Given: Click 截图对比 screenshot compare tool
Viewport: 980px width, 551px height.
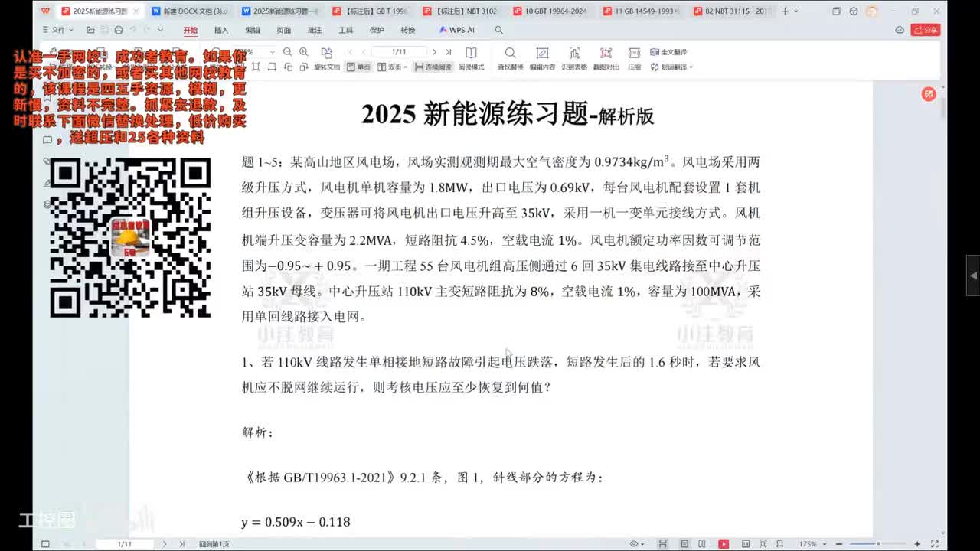Looking at the screenshot, I should [606, 58].
